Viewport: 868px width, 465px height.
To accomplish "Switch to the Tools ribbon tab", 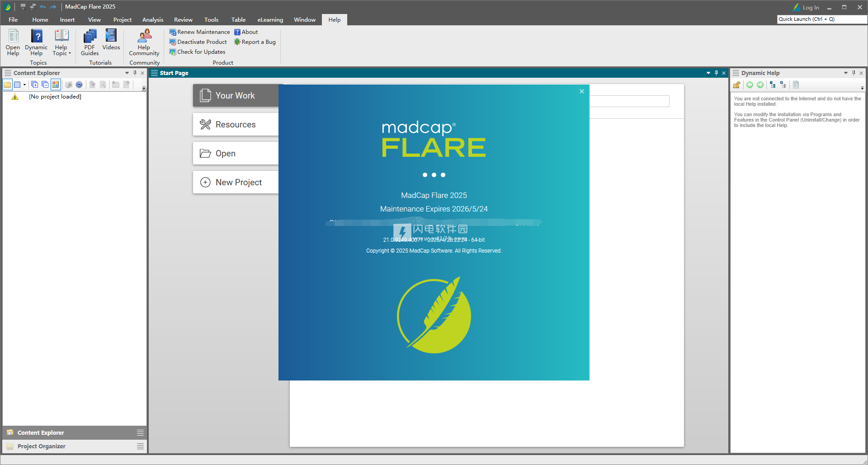I will click(211, 20).
